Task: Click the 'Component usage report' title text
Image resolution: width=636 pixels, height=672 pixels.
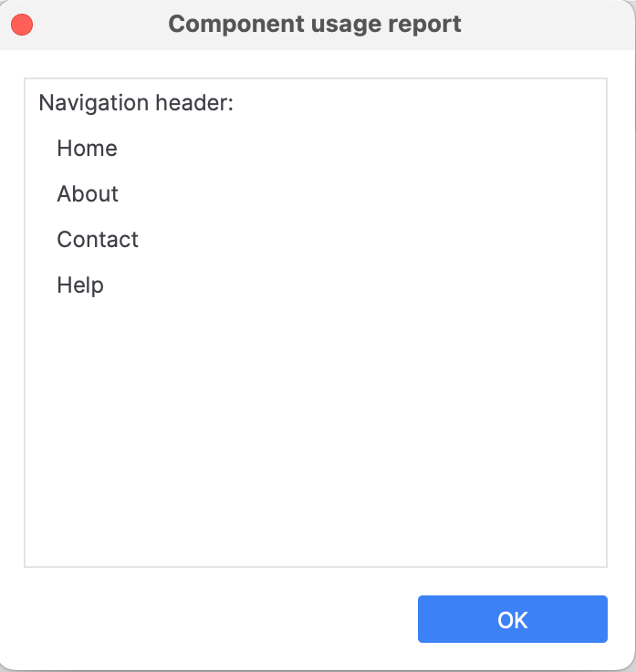Action: [x=315, y=24]
